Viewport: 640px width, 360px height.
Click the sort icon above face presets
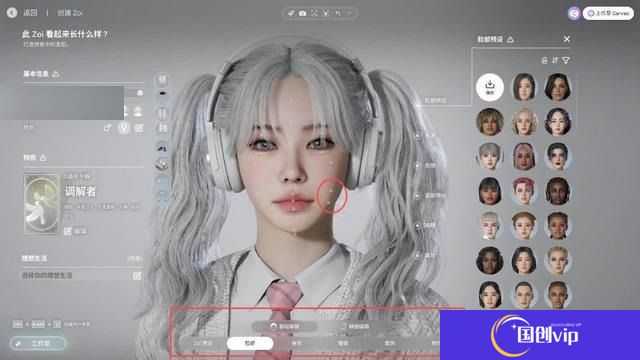[x=555, y=60]
